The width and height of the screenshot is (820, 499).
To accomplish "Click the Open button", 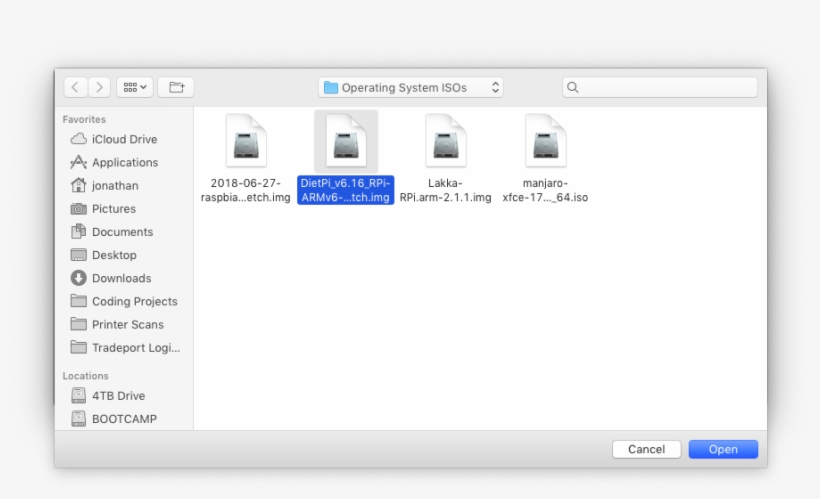I will point(722,450).
